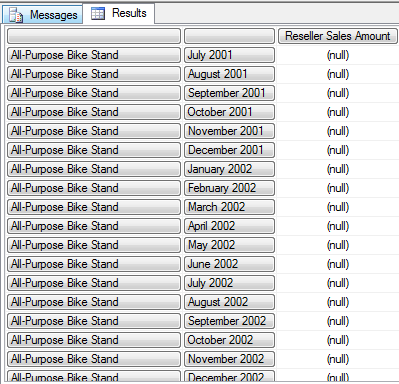Click All-Purpose Bike Stand in October 2001 row
The width and height of the screenshot is (399, 384).
coord(94,112)
